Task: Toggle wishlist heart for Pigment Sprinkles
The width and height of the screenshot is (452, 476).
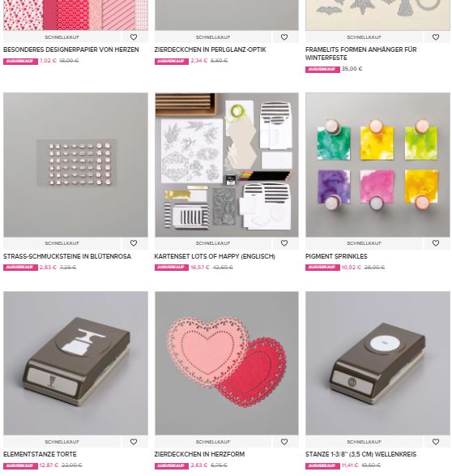Action: point(436,243)
